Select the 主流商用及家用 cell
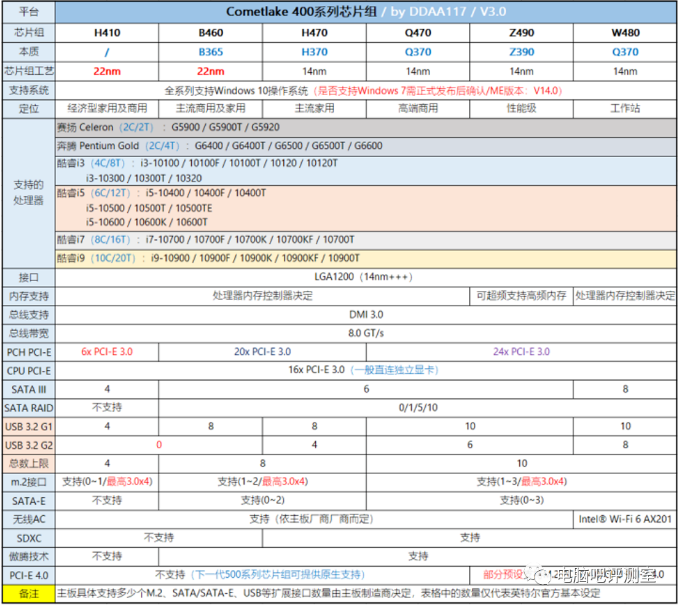 210,108
